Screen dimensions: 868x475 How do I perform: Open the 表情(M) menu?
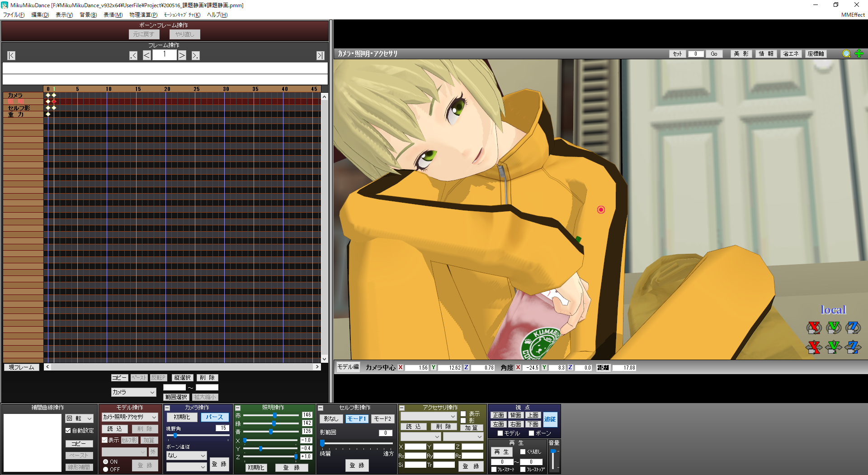click(113, 15)
